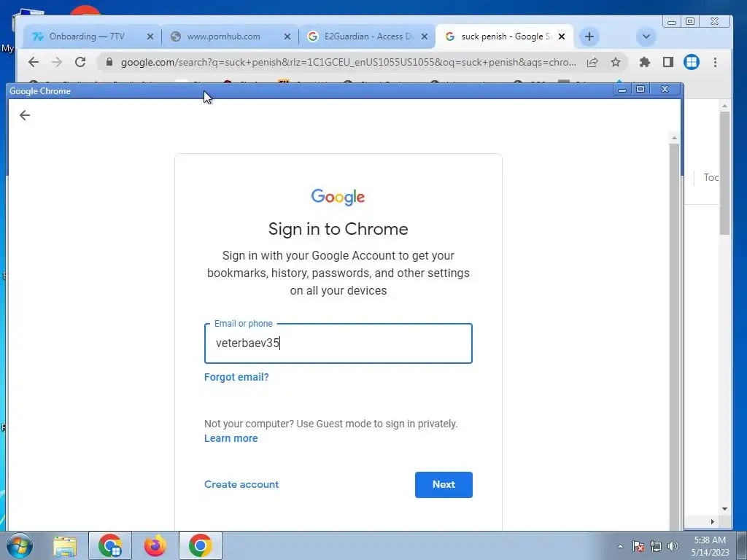The image size is (747, 560).
Task: Close the www.pornhub.com tab
Action: pyautogui.click(x=287, y=36)
